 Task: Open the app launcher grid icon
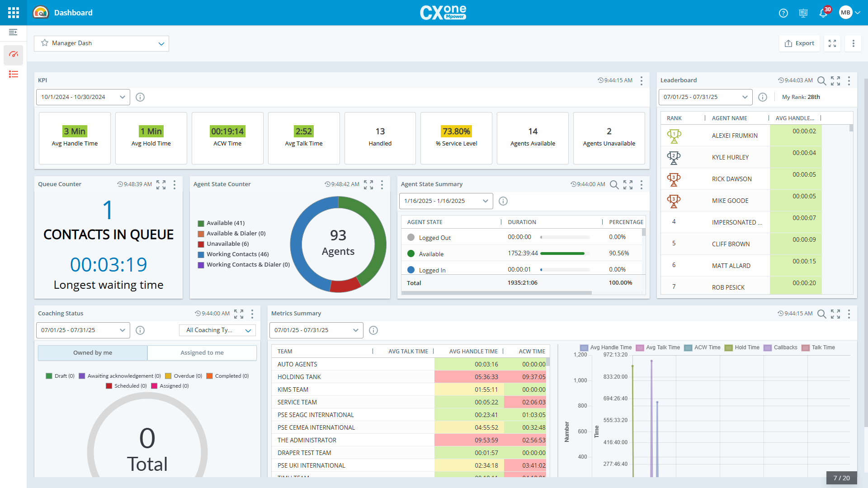click(x=13, y=13)
